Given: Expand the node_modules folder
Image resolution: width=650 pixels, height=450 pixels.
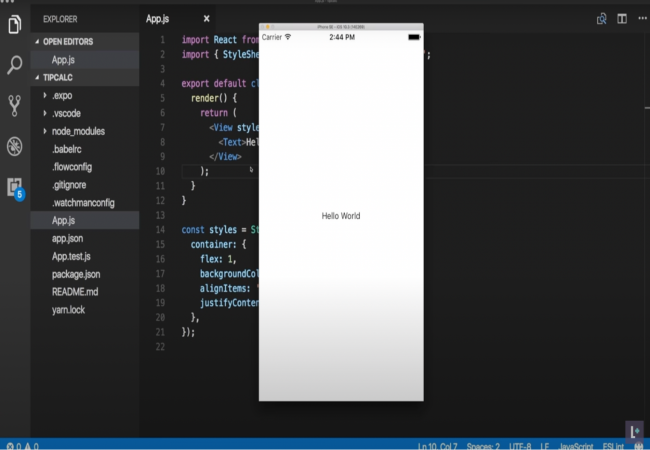Looking at the screenshot, I should 78,131.
